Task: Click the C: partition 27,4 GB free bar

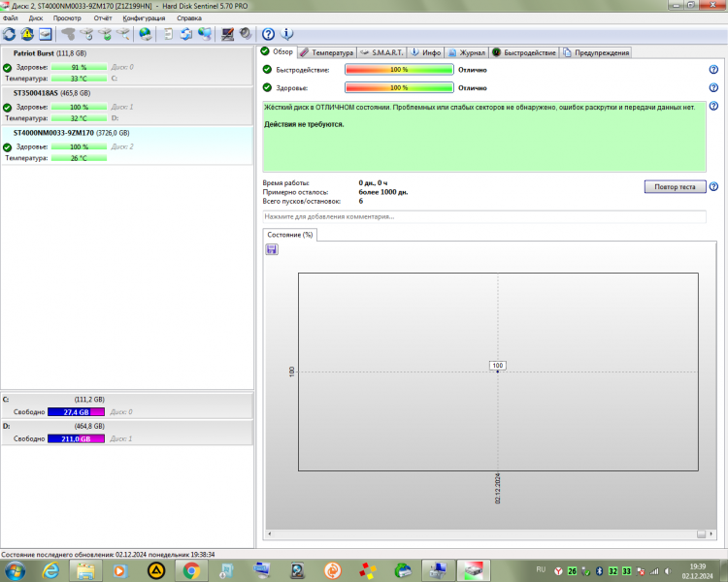Action: tap(76, 412)
